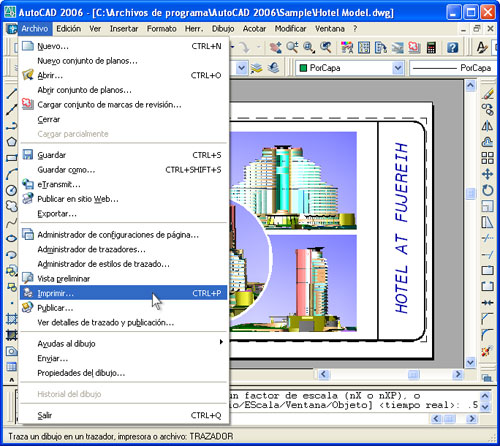Choose Vista preliminar menu entry
Screen dimensions: 500x446
[123, 278]
